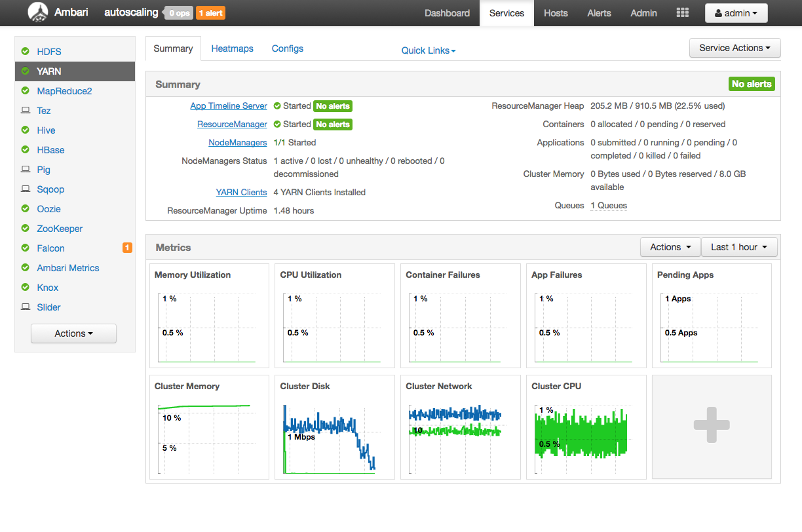The image size is (802, 532).
Task: Open the 'Last 1 hour' time range selector
Action: [x=739, y=247]
